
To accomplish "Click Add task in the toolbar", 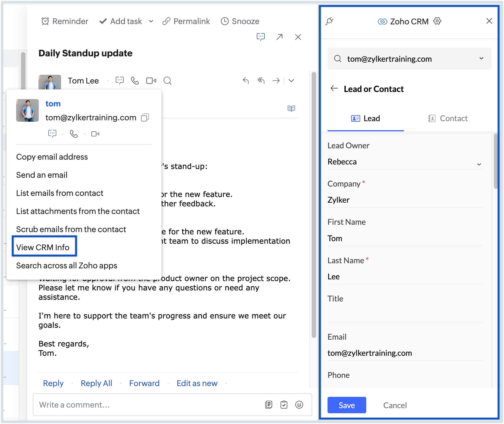I will (120, 21).
